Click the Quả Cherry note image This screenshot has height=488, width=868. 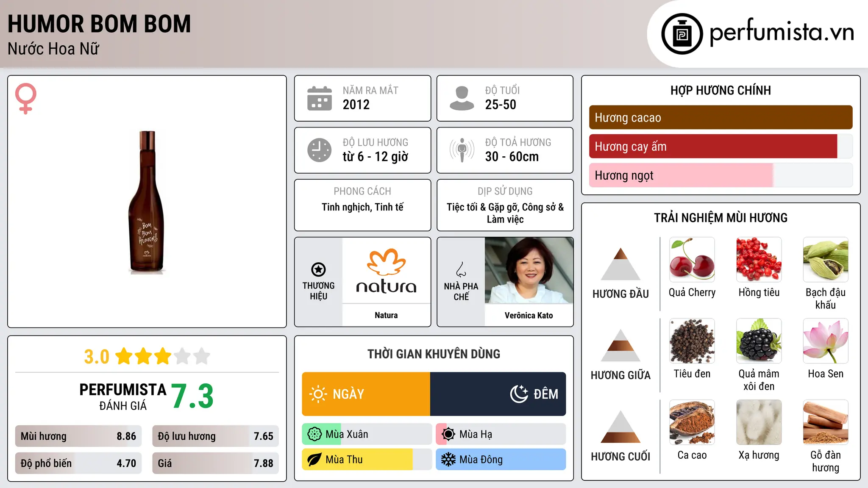(x=692, y=260)
